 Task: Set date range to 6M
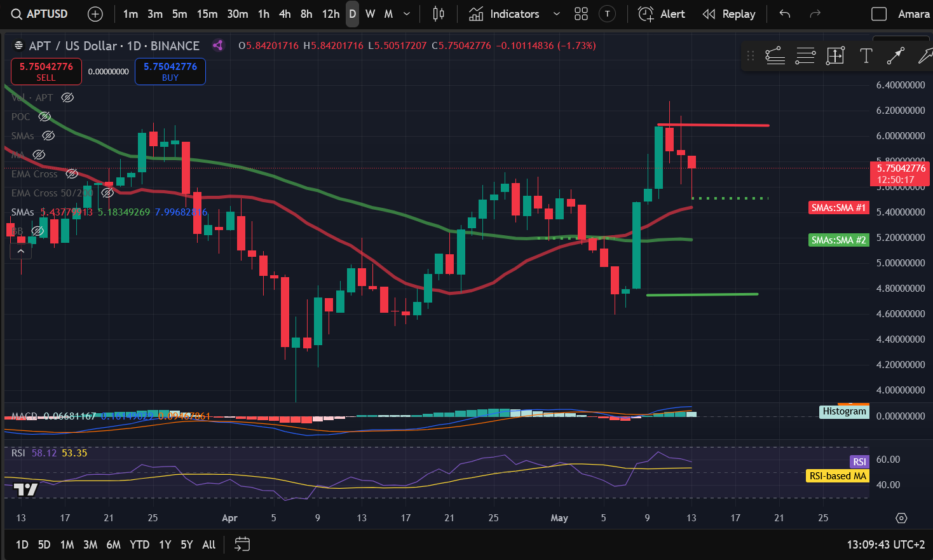114,545
